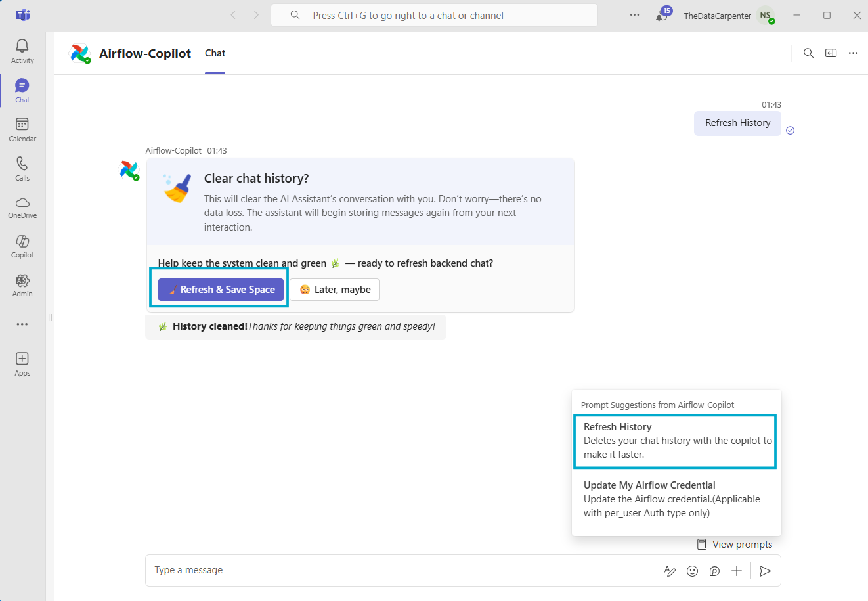The height and width of the screenshot is (601, 868).
Task: Open the Activity feed in sidebar
Action: pos(22,51)
